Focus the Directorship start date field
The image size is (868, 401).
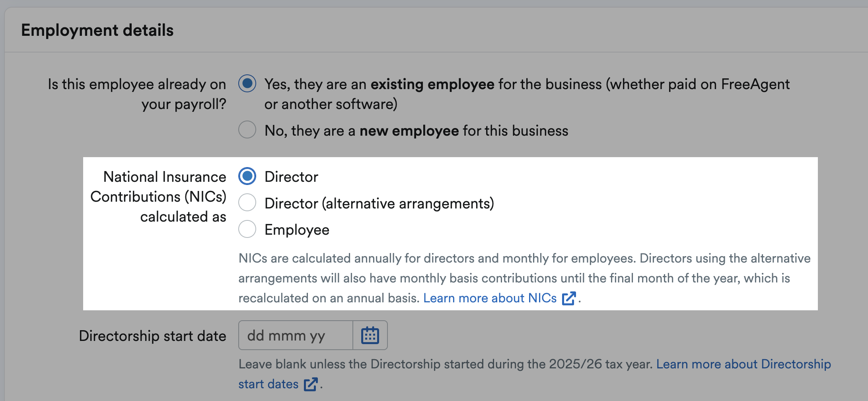click(x=296, y=335)
